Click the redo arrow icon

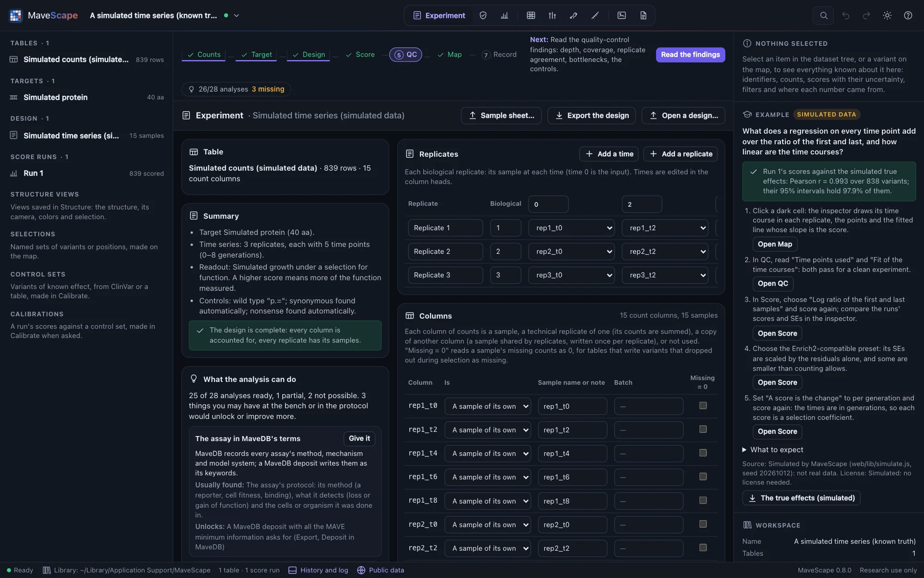pyautogui.click(x=866, y=15)
